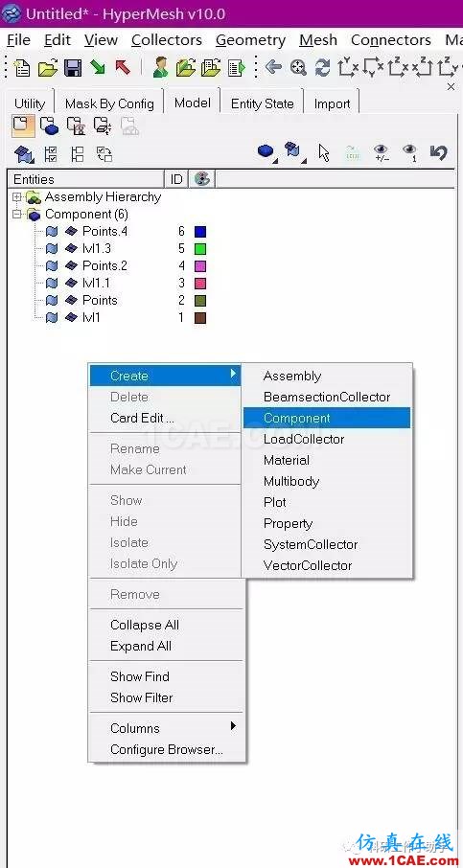463x868 pixels.
Task: Click the zoom fit magnifier icon
Action: tap(298, 67)
